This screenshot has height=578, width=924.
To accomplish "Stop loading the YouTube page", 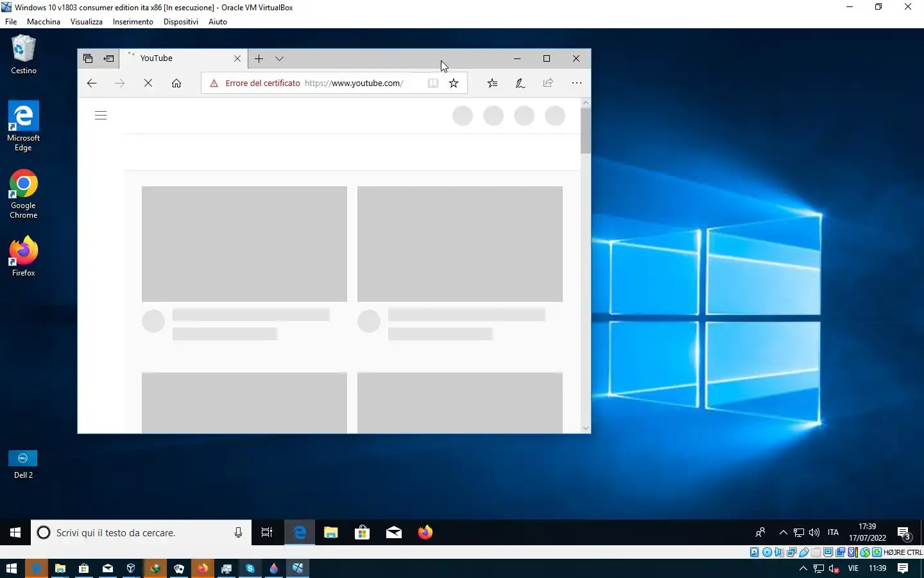I will 148,83.
